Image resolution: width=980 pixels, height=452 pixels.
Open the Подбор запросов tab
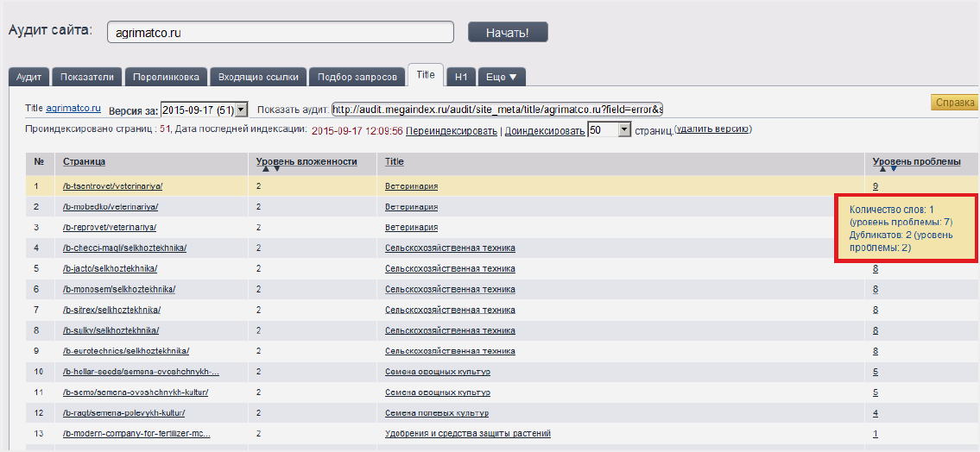point(357,77)
